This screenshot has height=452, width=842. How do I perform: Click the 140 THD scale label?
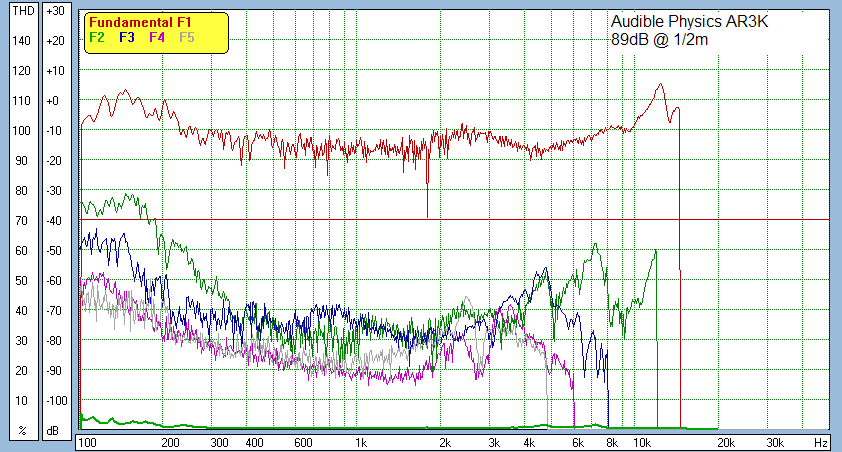pyautogui.click(x=21, y=41)
